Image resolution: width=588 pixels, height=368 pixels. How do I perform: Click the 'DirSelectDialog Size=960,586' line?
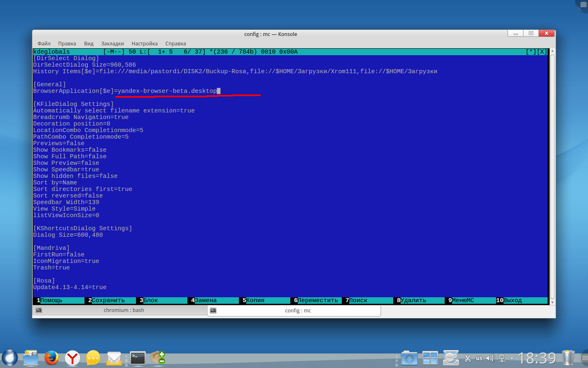(x=85, y=65)
